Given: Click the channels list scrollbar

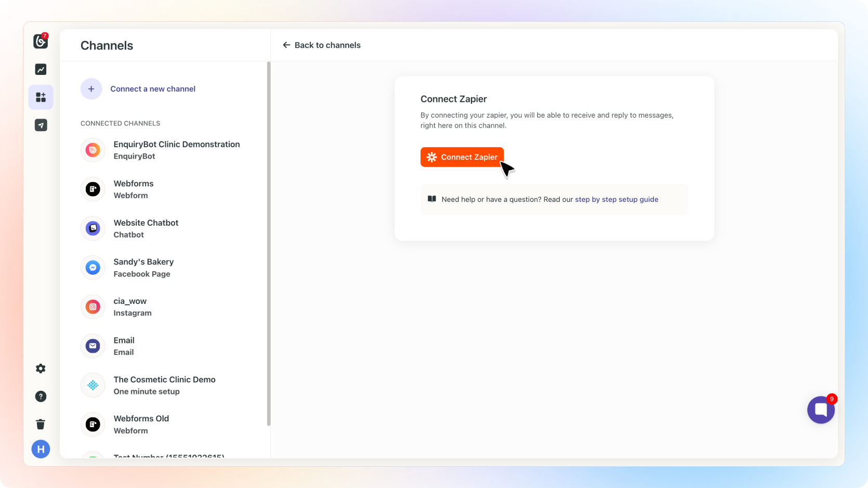Looking at the screenshot, I should [269, 243].
